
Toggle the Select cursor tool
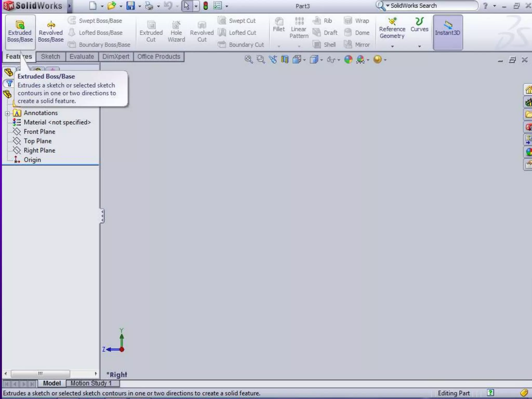coord(187,6)
